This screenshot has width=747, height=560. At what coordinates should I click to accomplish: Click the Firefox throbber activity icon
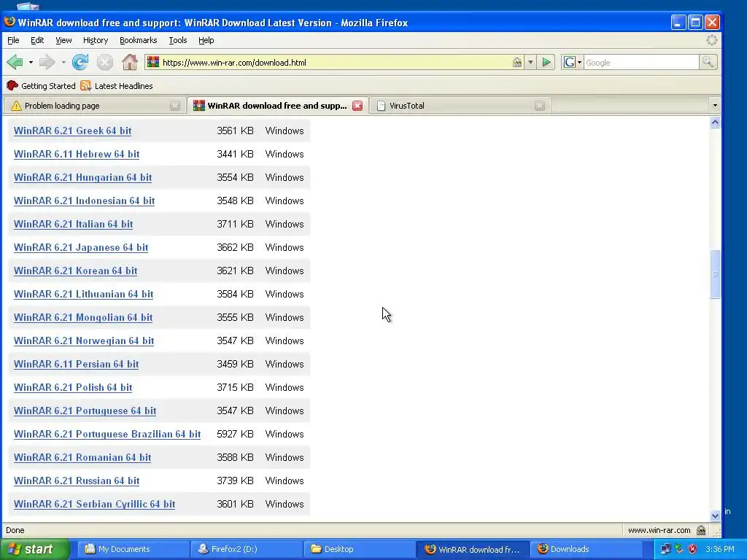click(x=712, y=41)
